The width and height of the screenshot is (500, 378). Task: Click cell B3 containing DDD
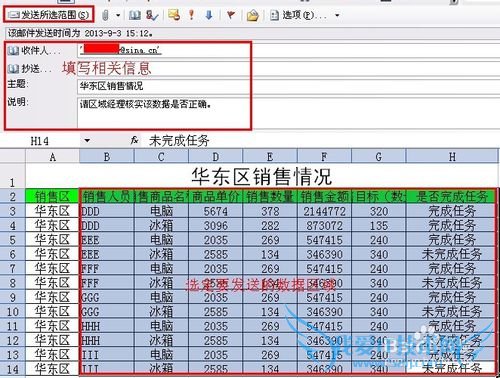pyautogui.click(x=107, y=211)
